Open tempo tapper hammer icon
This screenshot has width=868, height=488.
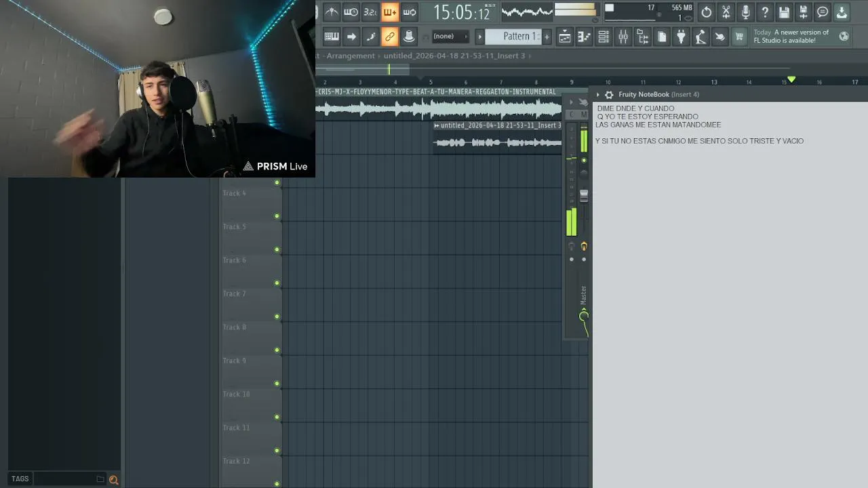[x=701, y=37]
